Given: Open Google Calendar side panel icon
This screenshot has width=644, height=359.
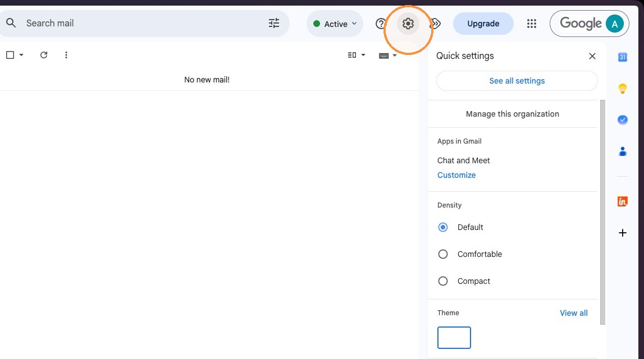Looking at the screenshot, I should pos(622,57).
